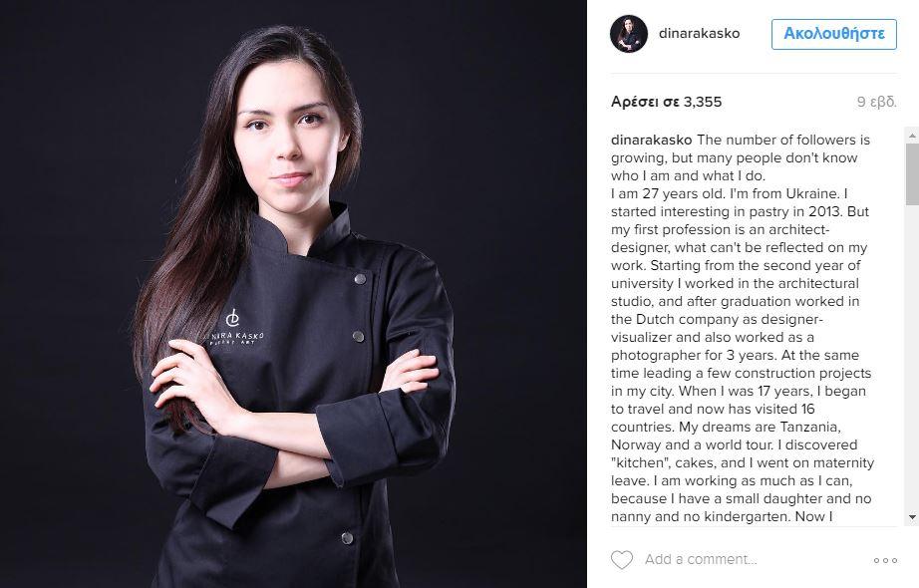Click the scrollbar down arrow in caption
919x588 pixels.
[912, 517]
